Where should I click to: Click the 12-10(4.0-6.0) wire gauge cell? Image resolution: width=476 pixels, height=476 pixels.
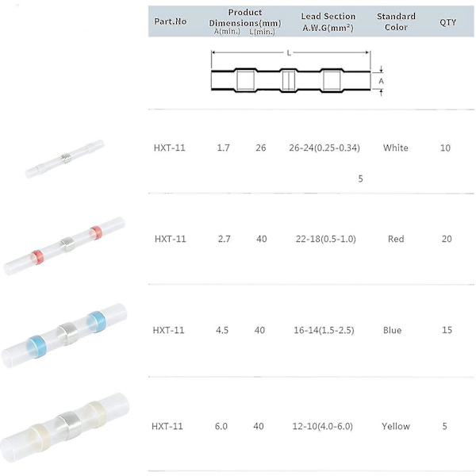(323, 426)
